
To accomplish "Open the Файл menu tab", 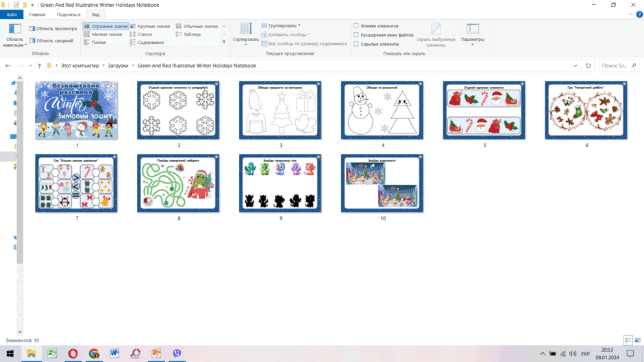I will [12, 14].
